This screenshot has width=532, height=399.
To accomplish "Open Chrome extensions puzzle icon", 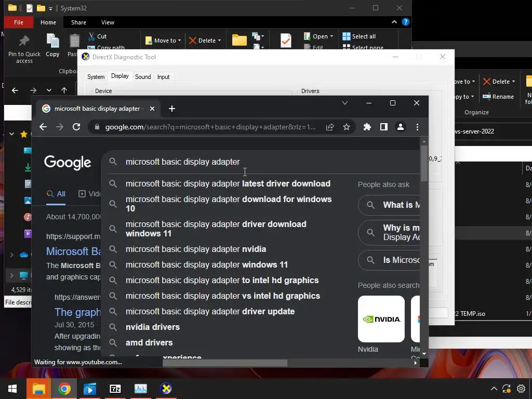I will [367, 127].
